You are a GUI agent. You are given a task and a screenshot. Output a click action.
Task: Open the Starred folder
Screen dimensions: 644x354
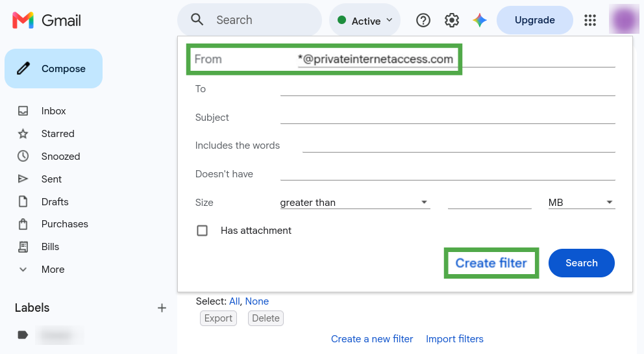[x=58, y=134]
